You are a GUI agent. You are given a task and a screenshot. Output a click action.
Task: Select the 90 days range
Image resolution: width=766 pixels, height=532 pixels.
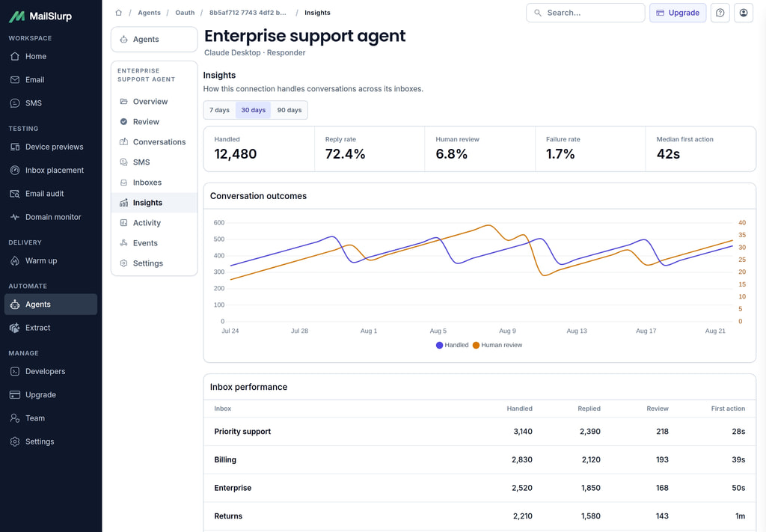(289, 110)
